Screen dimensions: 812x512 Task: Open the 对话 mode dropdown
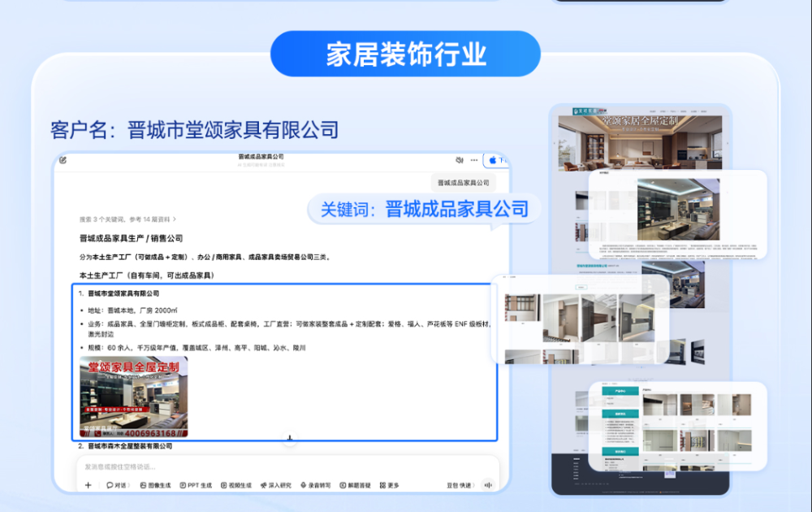click(x=118, y=485)
